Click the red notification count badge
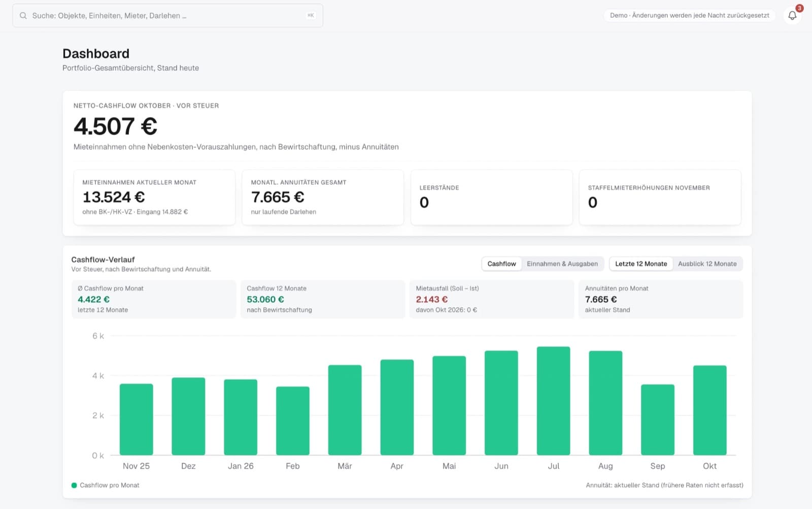Viewport: 812px width, 509px height. click(799, 8)
